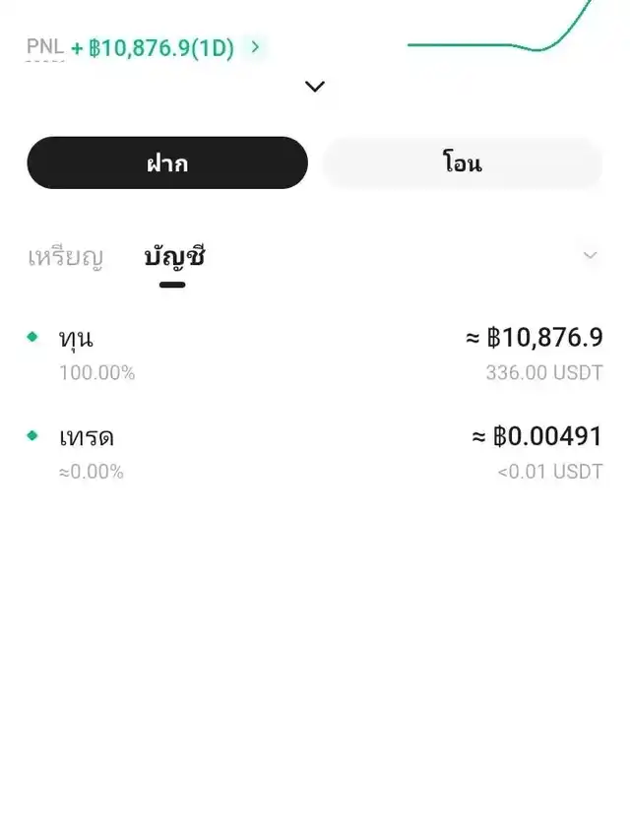Open PNL details via green arrow icon
This screenshot has height=840, width=630.
point(256,46)
